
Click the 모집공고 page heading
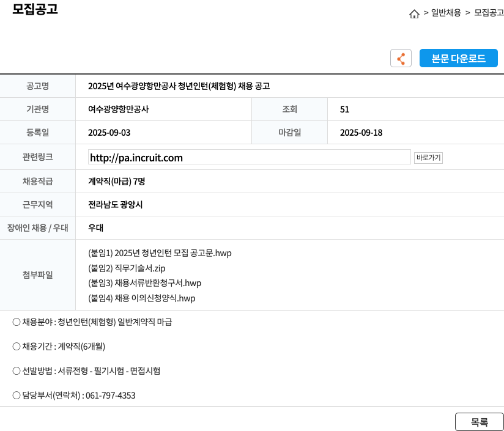[x=35, y=9]
